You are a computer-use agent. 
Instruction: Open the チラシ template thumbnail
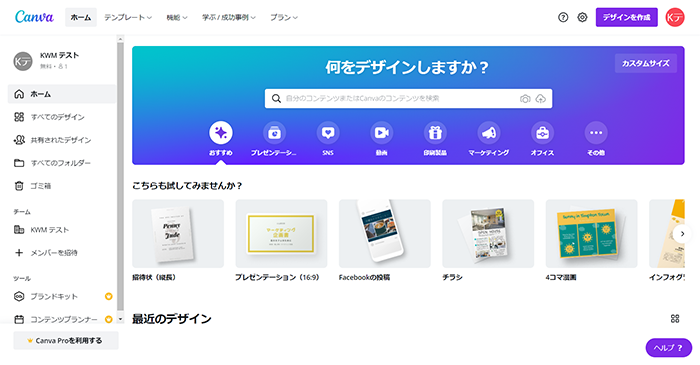[488, 234]
